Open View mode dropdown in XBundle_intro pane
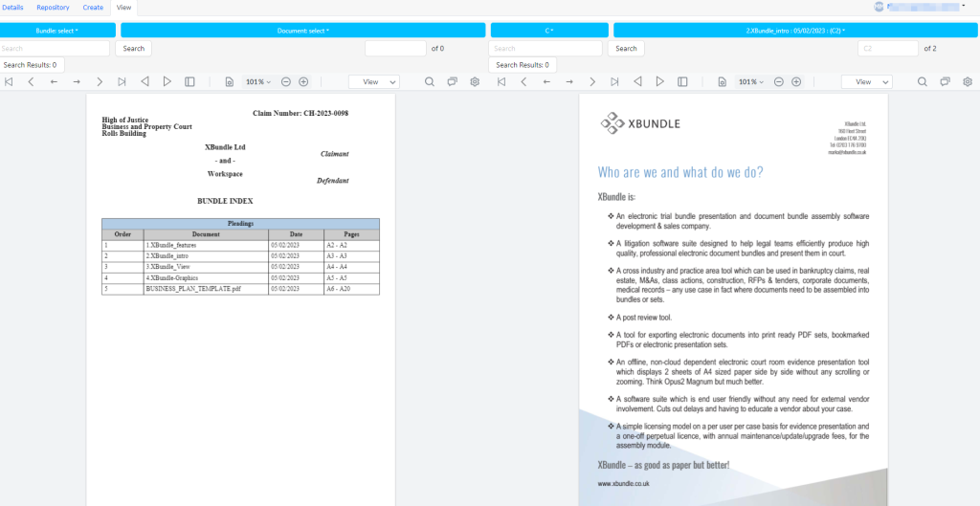980x506 pixels. (x=867, y=82)
